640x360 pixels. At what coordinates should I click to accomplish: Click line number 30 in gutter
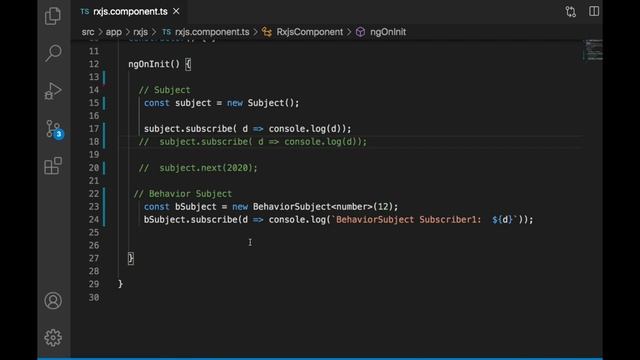[x=94, y=298]
